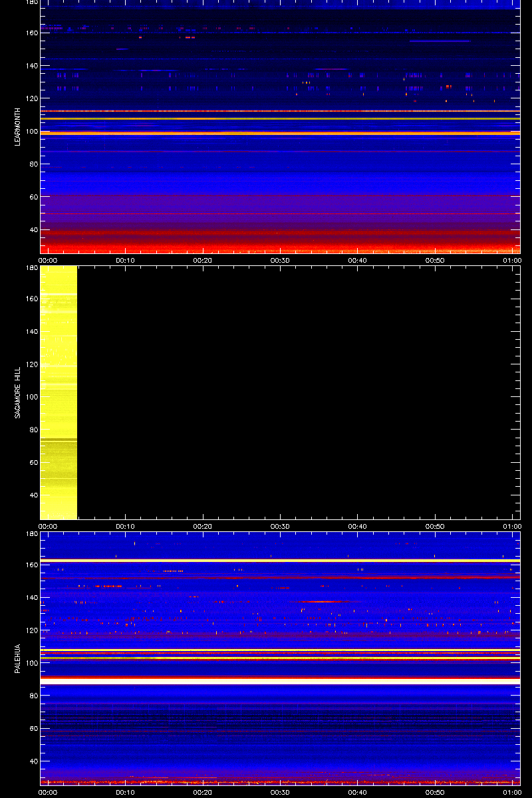Click the 00:40 time label under Learmonth plot
Screen dimensions: 532x798
358,260
